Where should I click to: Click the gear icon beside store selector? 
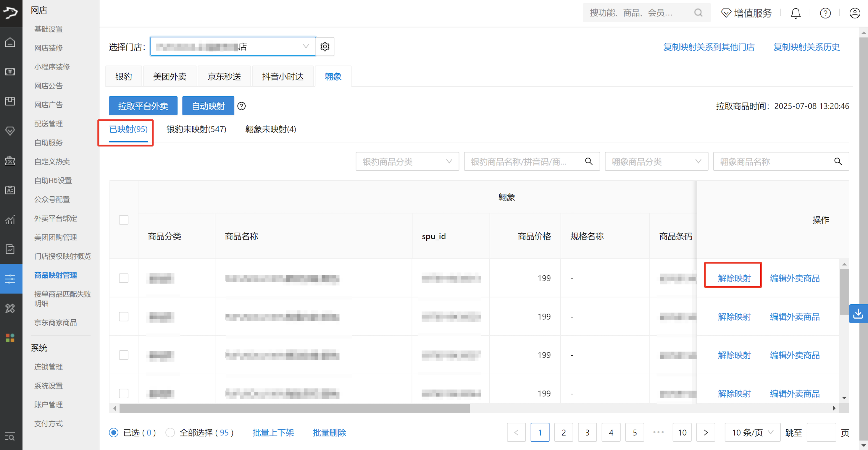(325, 46)
